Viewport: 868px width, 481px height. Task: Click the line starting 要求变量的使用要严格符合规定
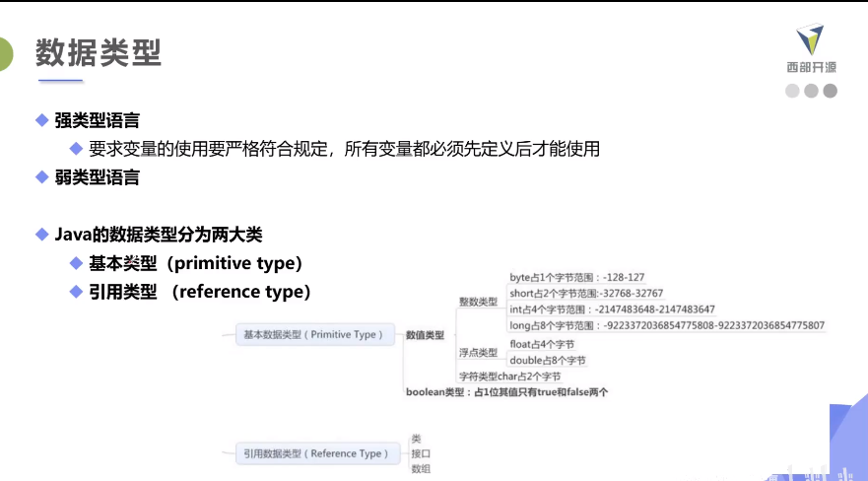click(x=344, y=148)
